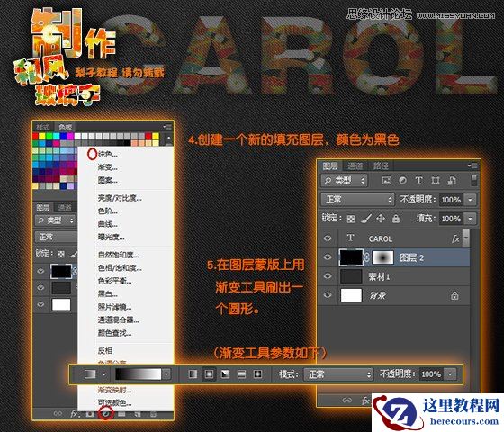Click the pixel layer filter icon
The width and height of the screenshot is (504, 432).
coord(386,181)
